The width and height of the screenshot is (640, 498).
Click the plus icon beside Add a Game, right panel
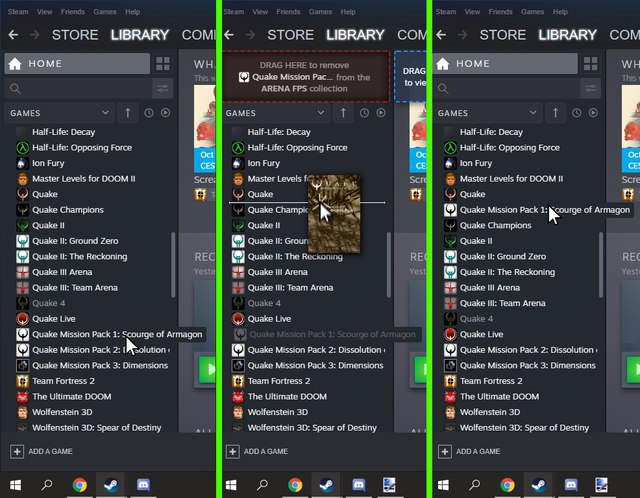[444, 451]
